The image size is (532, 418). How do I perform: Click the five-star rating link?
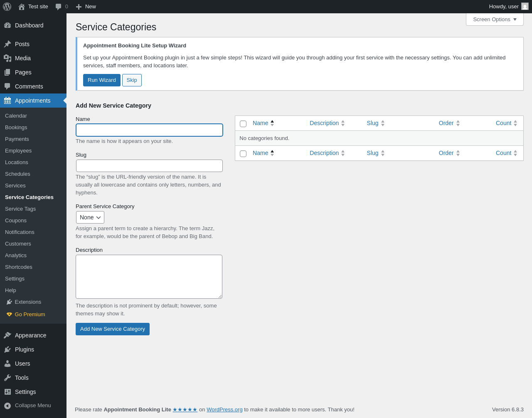click(x=185, y=410)
